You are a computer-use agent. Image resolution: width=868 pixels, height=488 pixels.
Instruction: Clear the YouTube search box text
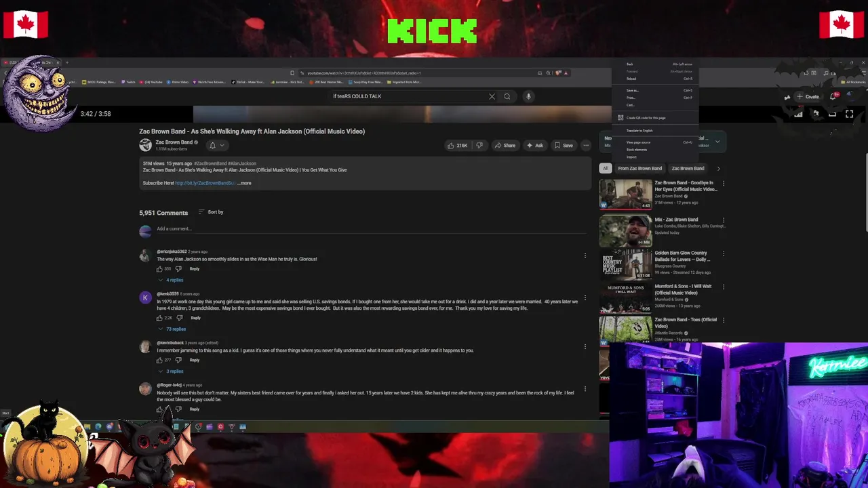pos(492,96)
